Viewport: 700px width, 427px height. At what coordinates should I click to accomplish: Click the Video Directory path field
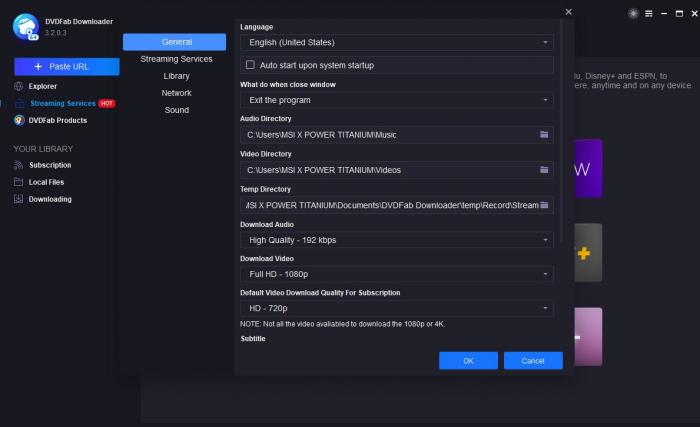point(397,170)
